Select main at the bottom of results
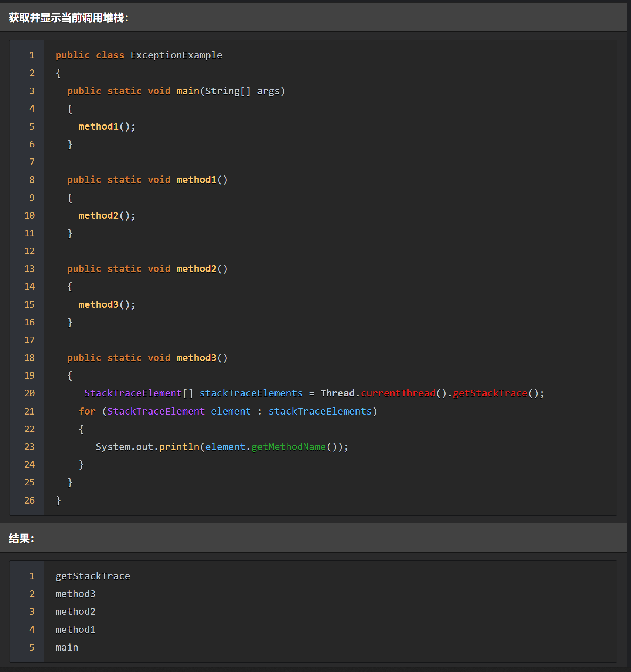Screen dimensions: 631x672 [x=67, y=647]
